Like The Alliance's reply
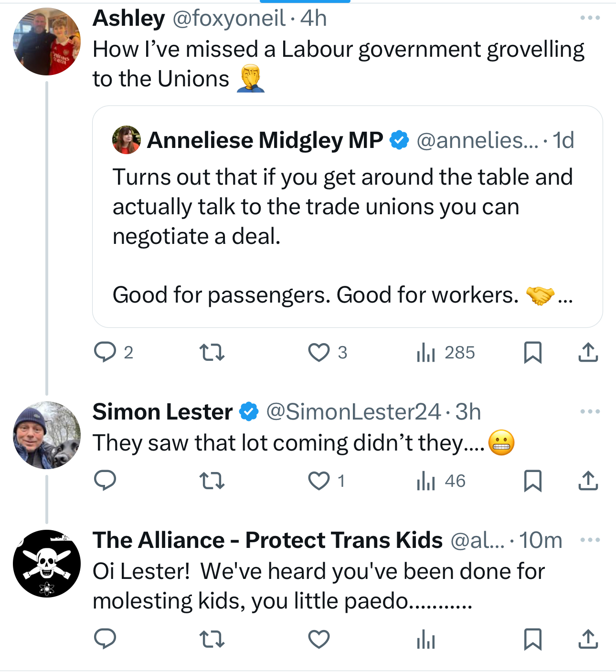616x672 pixels. (319, 639)
